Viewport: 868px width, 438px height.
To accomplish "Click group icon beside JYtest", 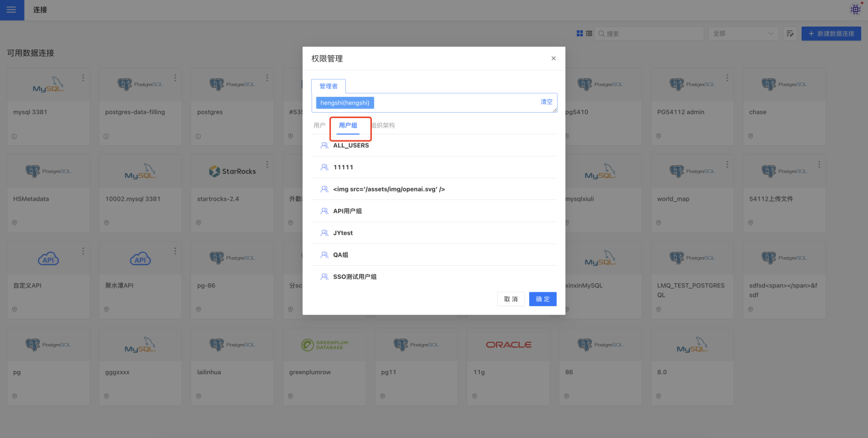I will [x=324, y=233].
